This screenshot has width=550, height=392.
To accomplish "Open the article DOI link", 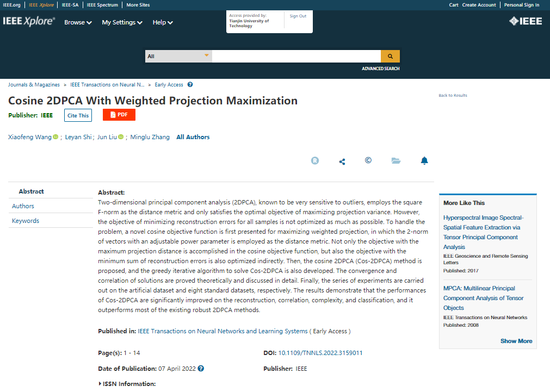I will click(320, 353).
